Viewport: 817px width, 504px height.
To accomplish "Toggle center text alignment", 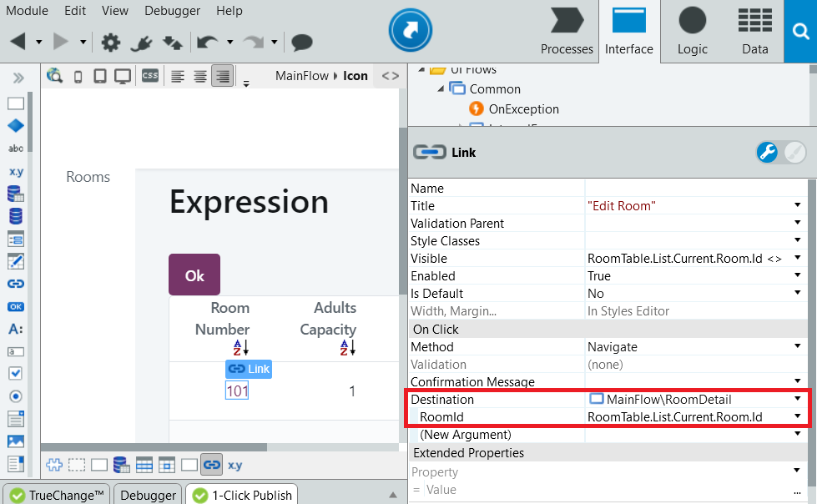I will pyautogui.click(x=199, y=75).
